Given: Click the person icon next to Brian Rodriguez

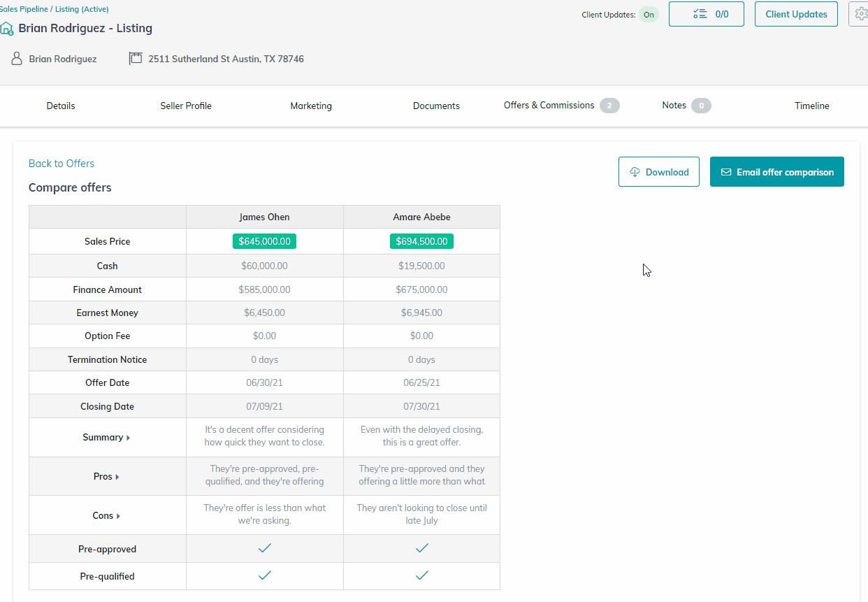Looking at the screenshot, I should tap(17, 59).
